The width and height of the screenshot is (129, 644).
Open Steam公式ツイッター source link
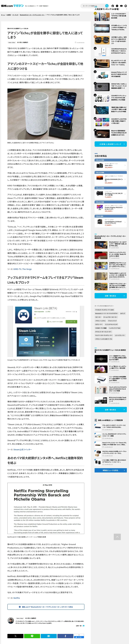pos(23,450)
